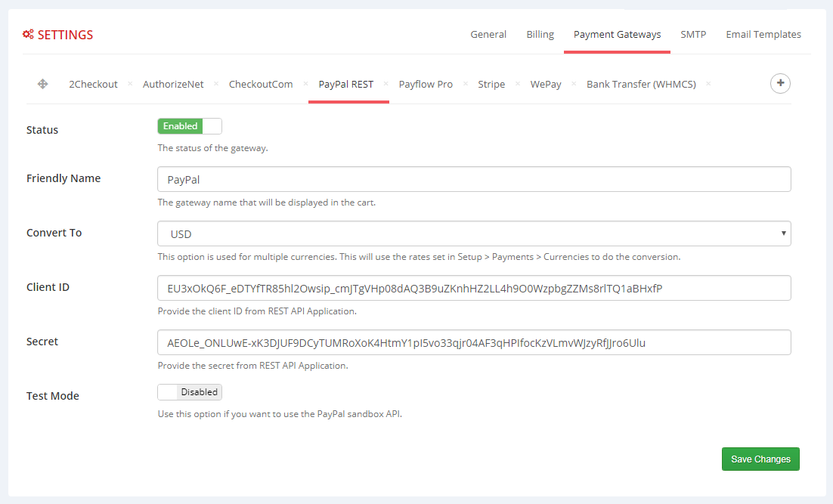Open the CheckoutCom gateway settings
833x504 pixels.
[x=261, y=84]
